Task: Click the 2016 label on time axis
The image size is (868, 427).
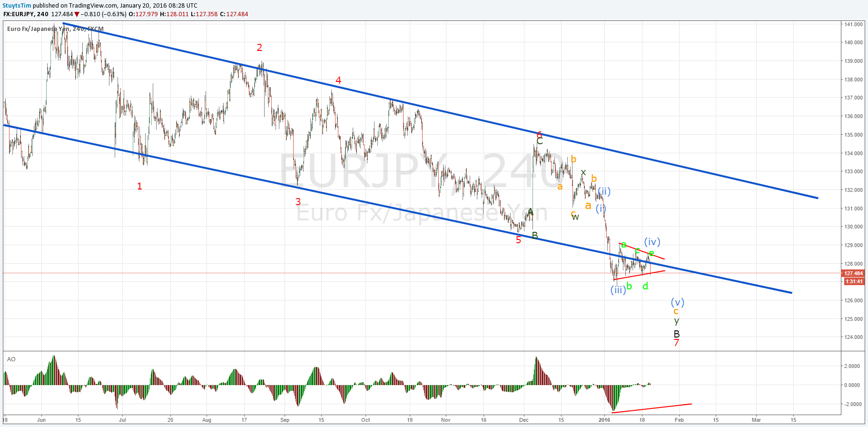Action: coord(604,420)
